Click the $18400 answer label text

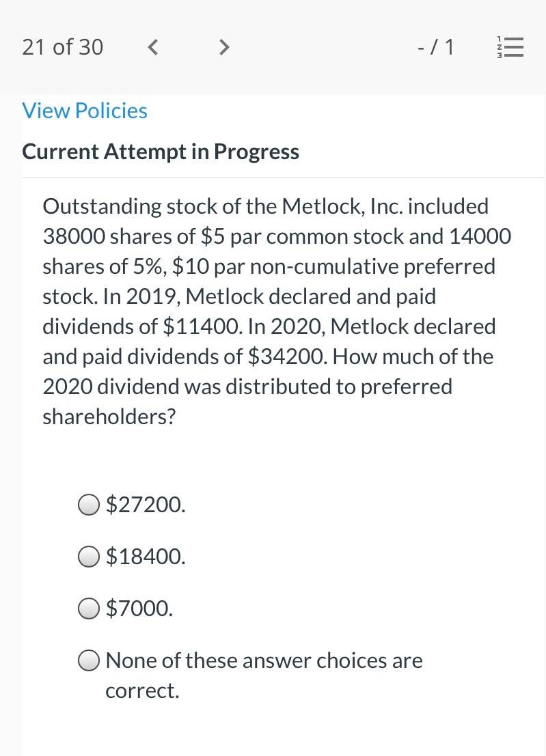pos(146,557)
